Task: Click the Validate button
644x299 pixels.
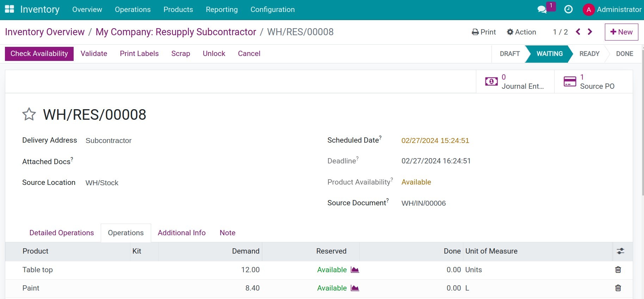Action: pos(94,54)
